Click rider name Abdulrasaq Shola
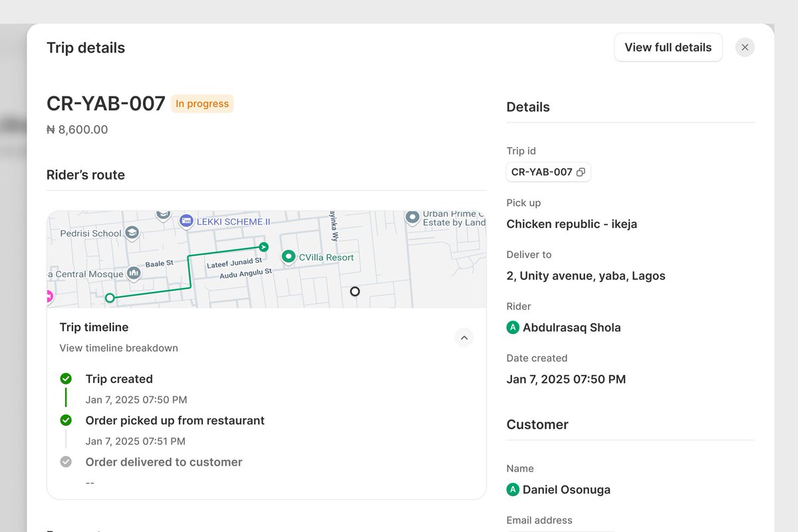Viewport: 798px width, 532px height. [x=572, y=327]
